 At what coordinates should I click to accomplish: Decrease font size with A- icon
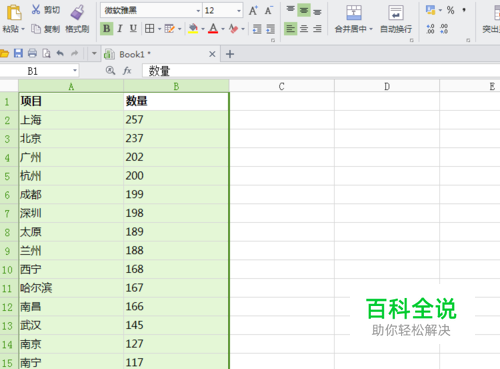click(269, 11)
